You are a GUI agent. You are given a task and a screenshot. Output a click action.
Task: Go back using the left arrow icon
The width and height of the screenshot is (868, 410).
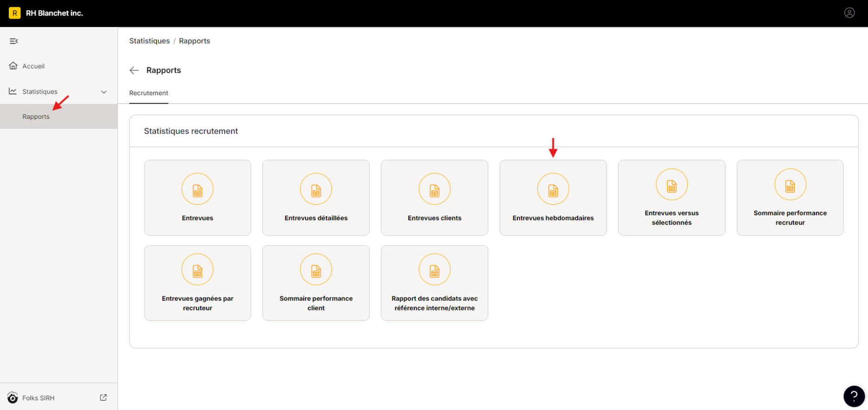[134, 70]
